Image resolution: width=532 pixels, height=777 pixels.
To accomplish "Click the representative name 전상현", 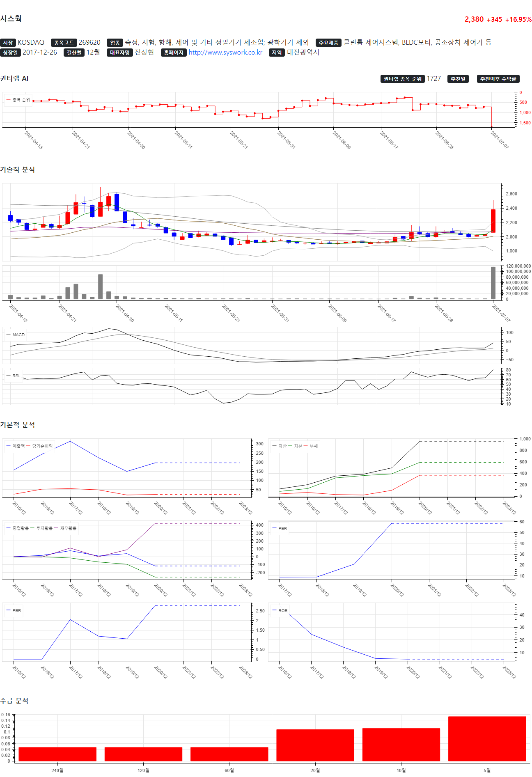I will [144, 52].
